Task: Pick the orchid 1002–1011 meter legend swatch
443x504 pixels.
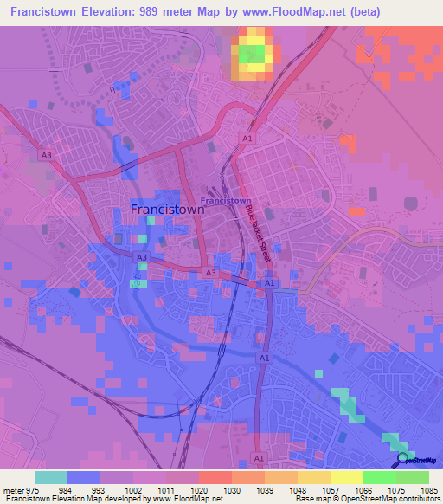Action: 150,478
